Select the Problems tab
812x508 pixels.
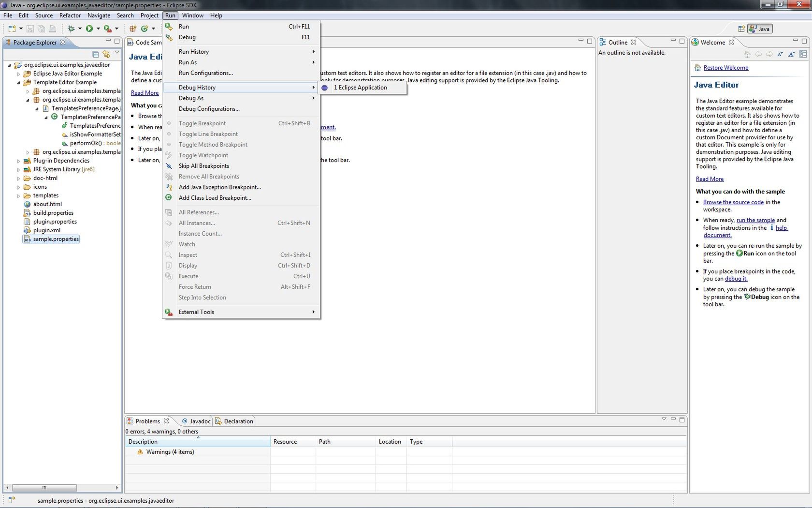tap(148, 421)
